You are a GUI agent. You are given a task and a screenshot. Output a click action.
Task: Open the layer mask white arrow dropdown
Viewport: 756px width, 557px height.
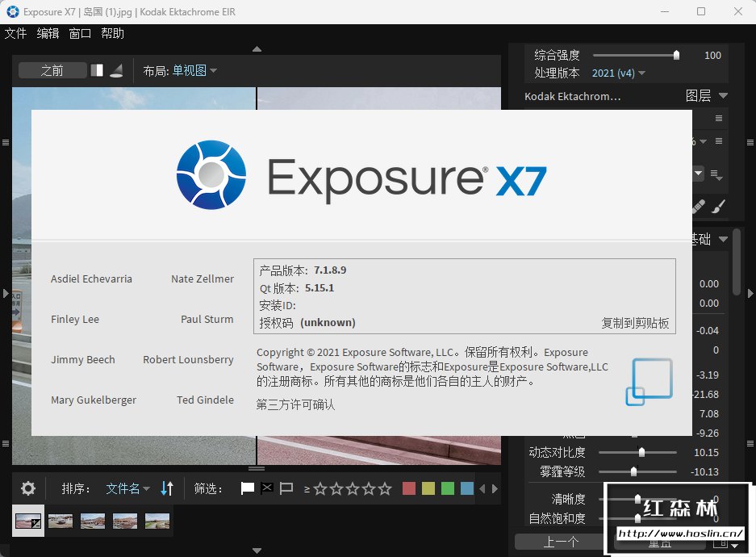(x=698, y=173)
